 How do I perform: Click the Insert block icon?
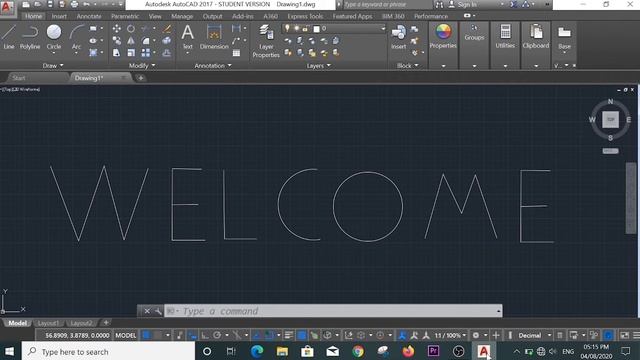coord(398,37)
